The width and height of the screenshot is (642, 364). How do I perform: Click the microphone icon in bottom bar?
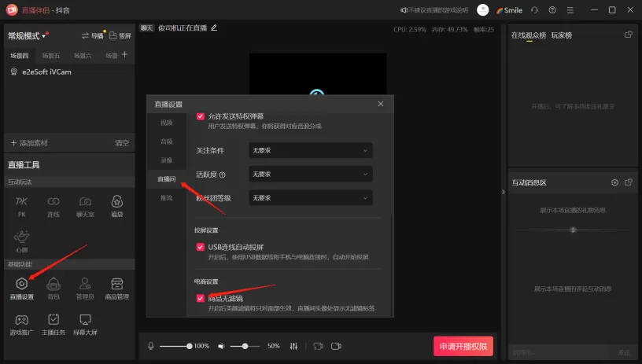151,346
